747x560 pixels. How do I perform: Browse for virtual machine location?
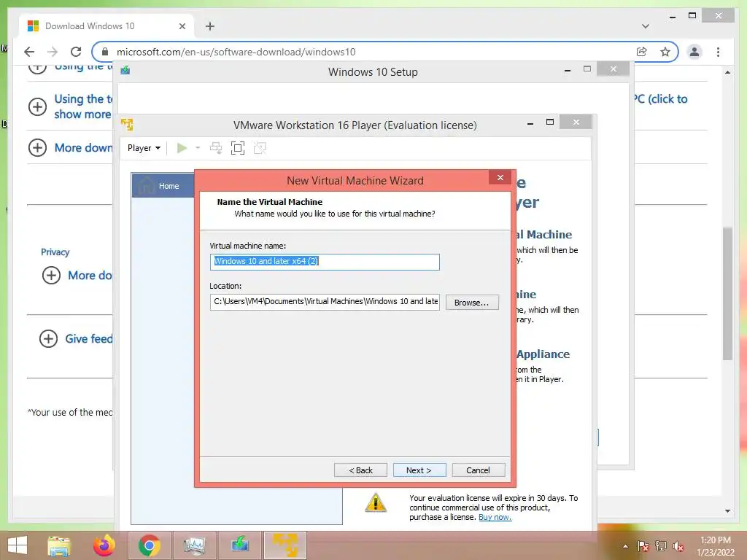(x=472, y=303)
